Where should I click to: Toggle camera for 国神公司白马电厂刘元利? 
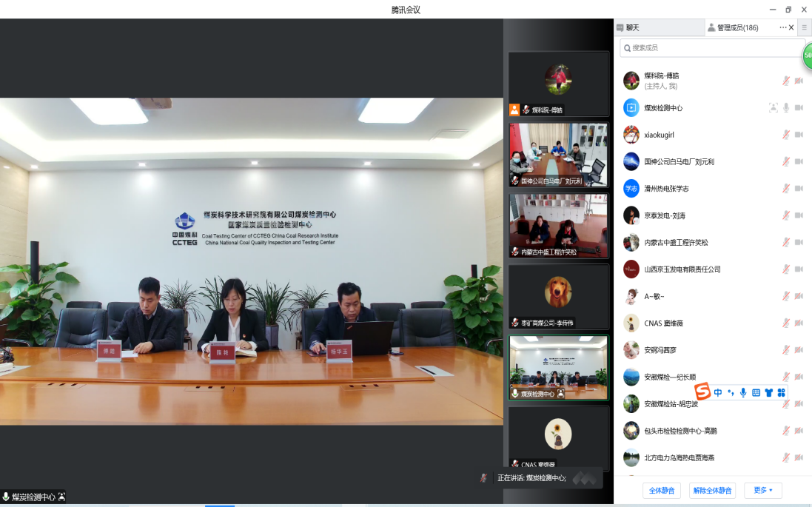point(799,161)
